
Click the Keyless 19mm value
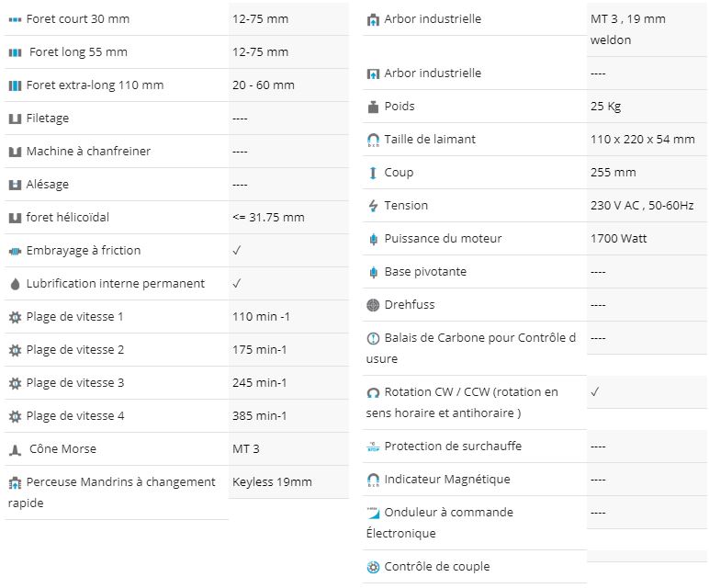[272, 482]
